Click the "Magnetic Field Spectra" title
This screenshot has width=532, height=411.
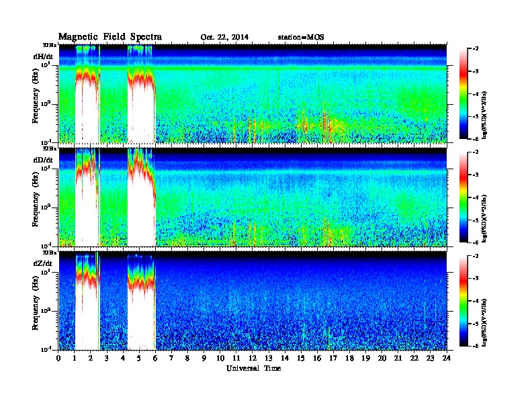point(110,37)
